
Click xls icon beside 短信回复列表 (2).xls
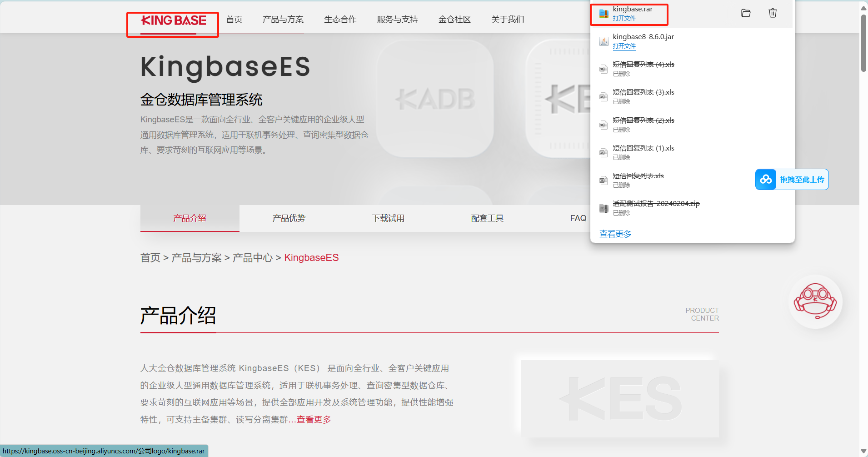tap(604, 125)
